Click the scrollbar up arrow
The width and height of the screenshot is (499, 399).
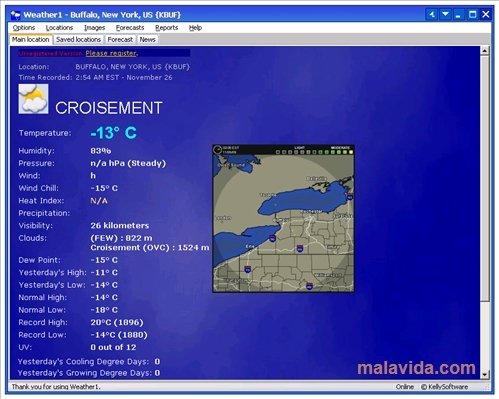(x=485, y=51)
